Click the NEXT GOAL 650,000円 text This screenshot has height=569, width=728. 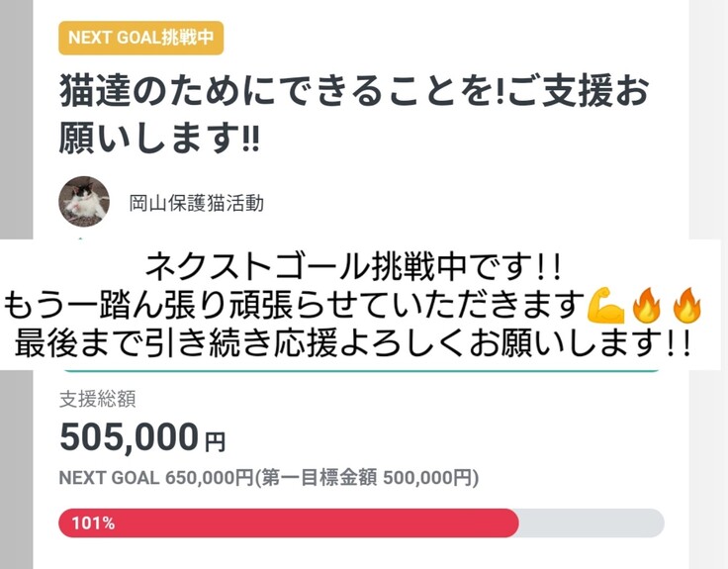(154, 478)
